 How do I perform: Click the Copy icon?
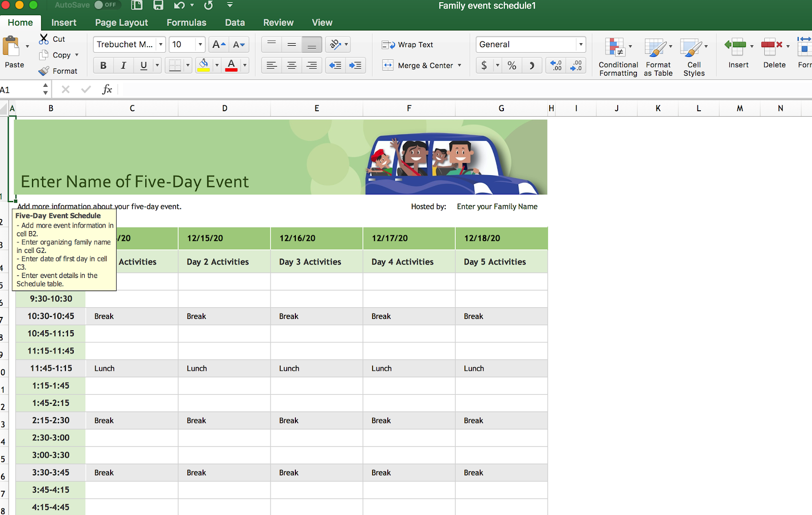tap(44, 55)
